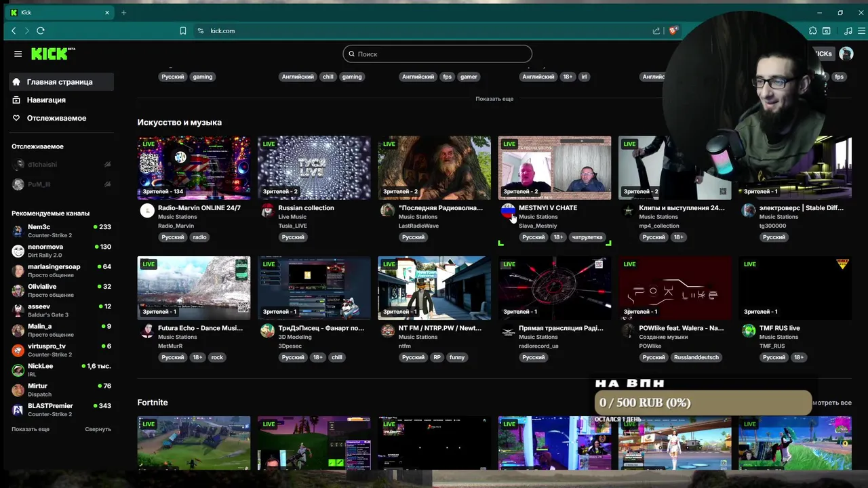Image resolution: width=868 pixels, height=488 pixels.
Task: Close the Kick browser tab
Action: pyautogui.click(x=107, y=12)
